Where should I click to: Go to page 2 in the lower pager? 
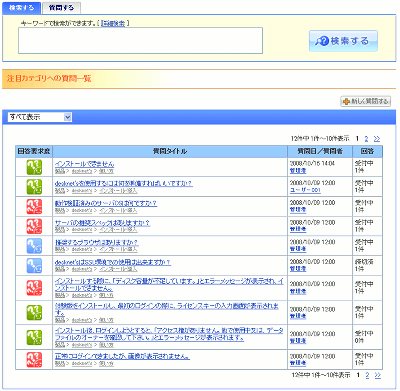click(x=367, y=375)
